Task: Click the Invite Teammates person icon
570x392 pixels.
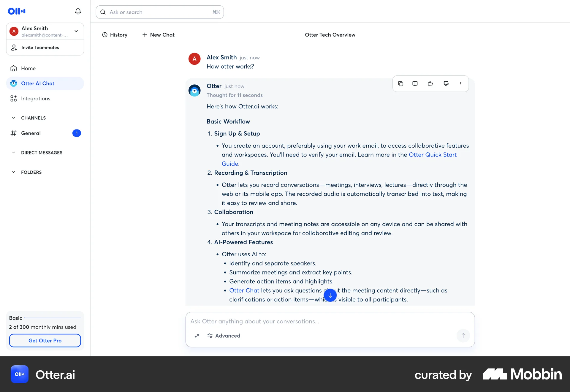Action: click(x=14, y=48)
